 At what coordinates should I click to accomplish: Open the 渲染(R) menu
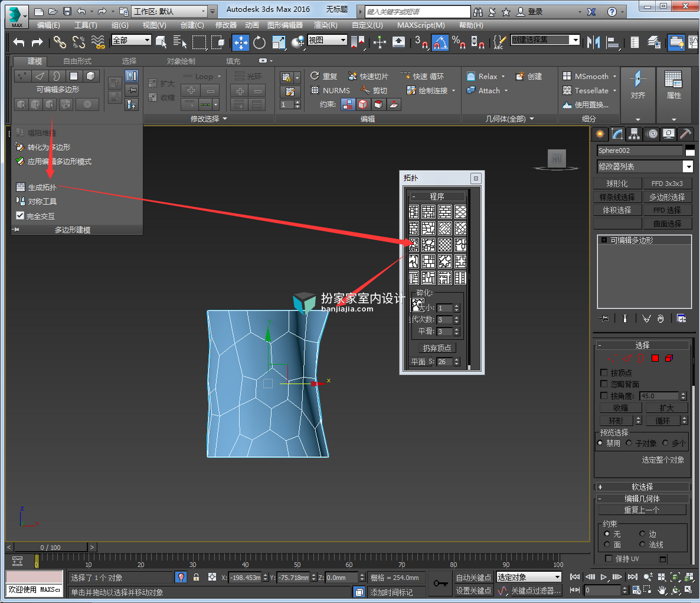[325, 25]
